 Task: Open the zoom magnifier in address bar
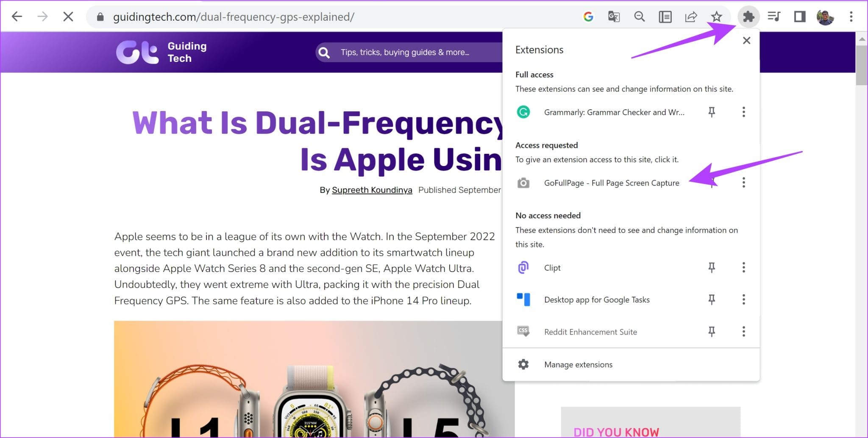[640, 17]
